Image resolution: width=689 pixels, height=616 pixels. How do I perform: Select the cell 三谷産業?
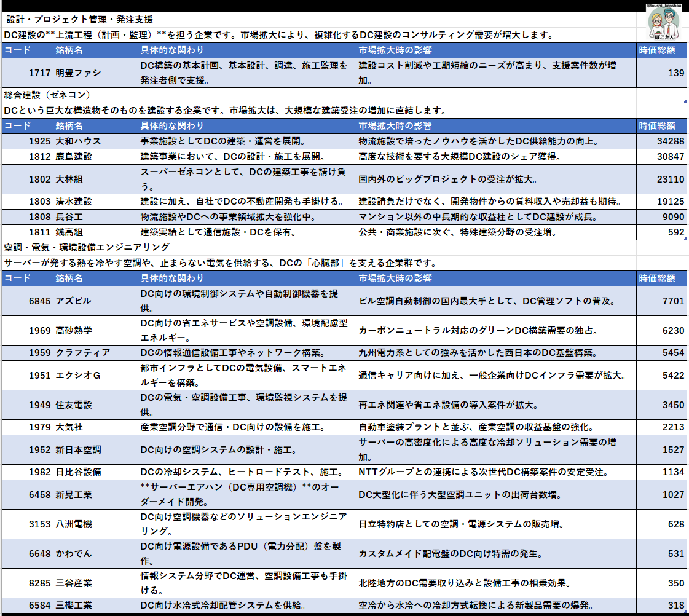tap(95, 583)
